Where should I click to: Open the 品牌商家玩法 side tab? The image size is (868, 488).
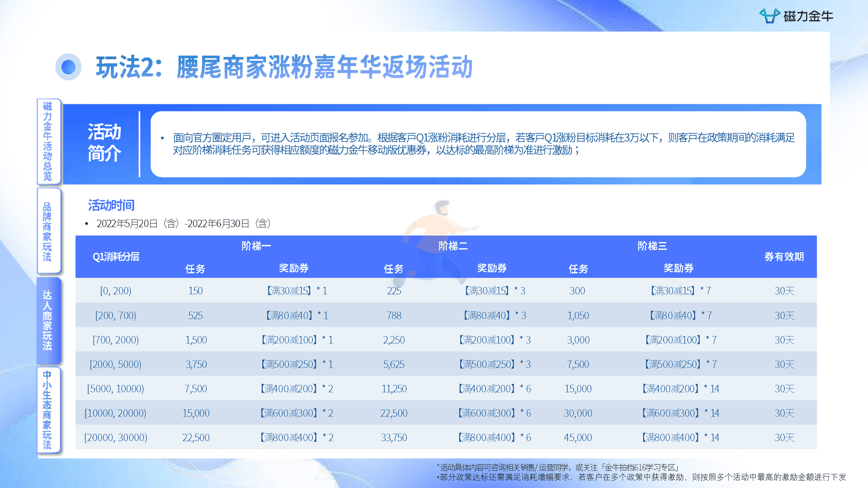48,231
